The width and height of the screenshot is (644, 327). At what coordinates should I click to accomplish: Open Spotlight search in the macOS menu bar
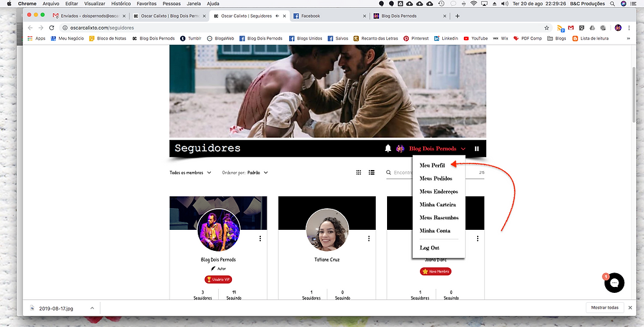612,4
